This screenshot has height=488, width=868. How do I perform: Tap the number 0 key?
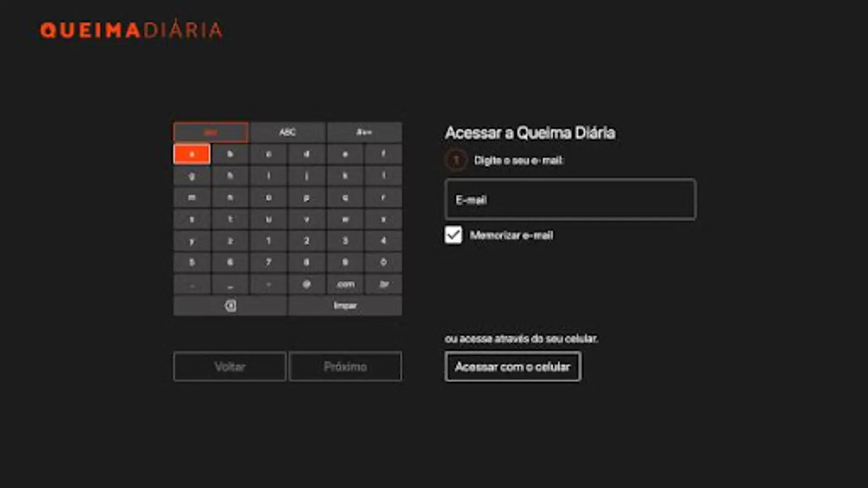pyautogui.click(x=384, y=262)
